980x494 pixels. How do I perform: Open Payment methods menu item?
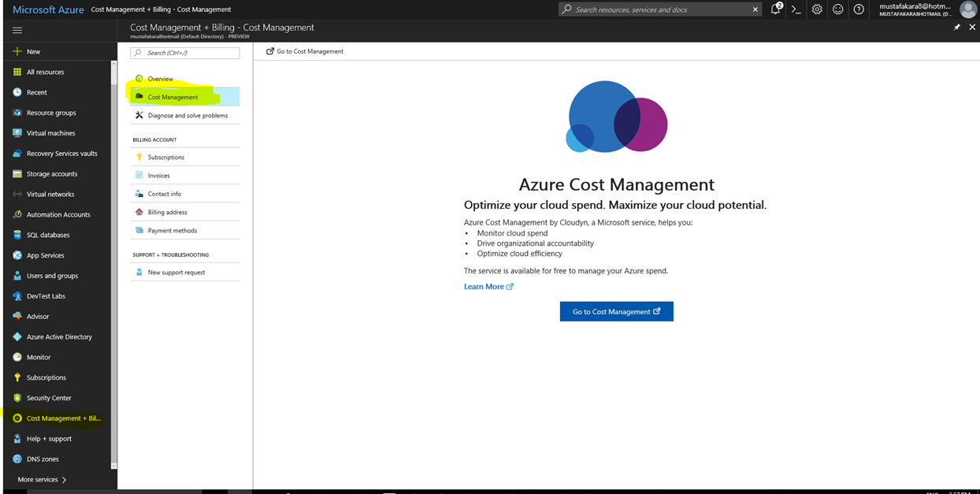click(185, 230)
